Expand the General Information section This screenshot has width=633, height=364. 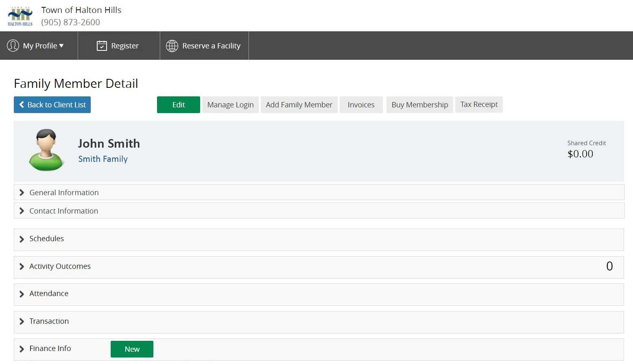point(319,192)
